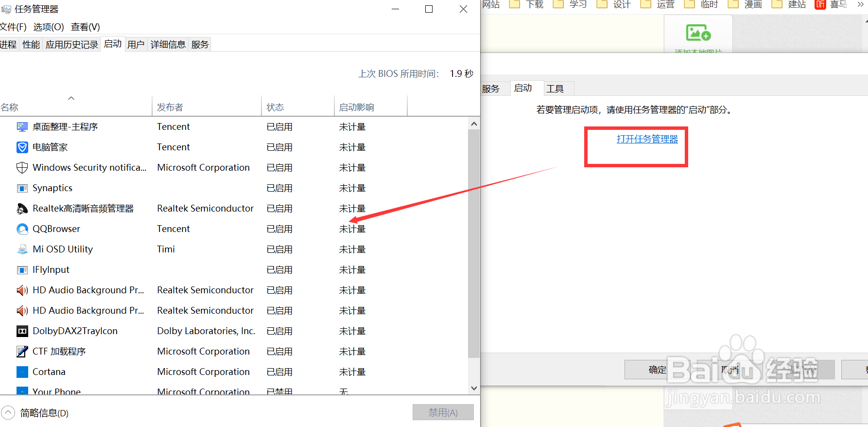Show more bookmarks via double chevron
Image resolution: width=868 pixels, height=427 pixels.
[x=860, y=4]
